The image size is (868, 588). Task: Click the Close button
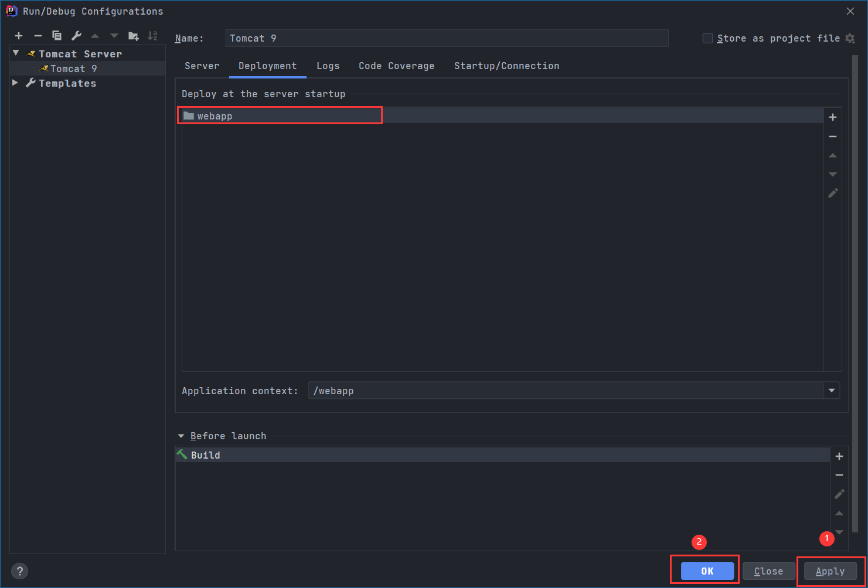[x=768, y=571]
